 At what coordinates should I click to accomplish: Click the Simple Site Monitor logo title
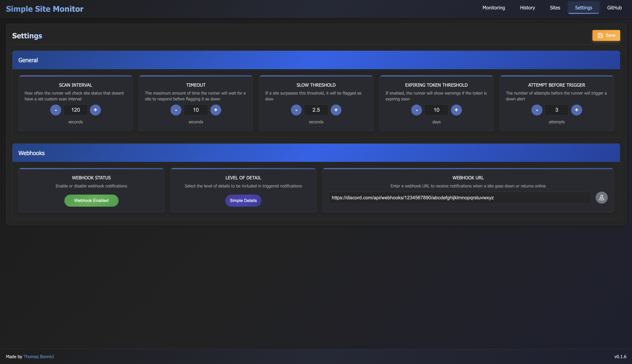pos(45,9)
